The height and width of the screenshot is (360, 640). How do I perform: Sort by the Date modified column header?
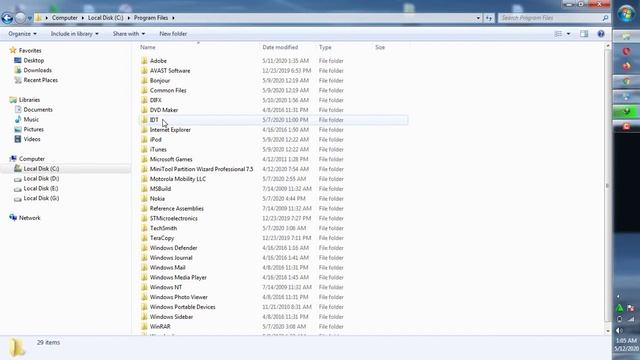[280, 47]
